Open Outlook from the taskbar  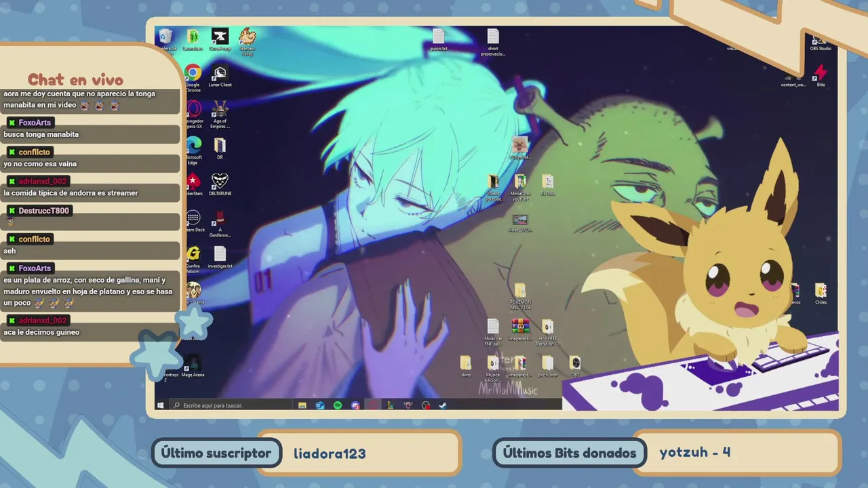click(320, 405)
